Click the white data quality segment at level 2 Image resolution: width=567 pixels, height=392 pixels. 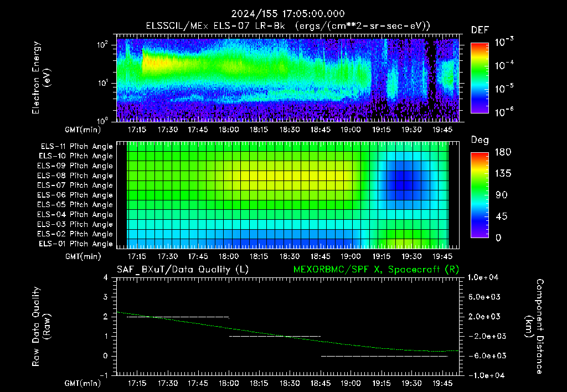pos(178,317)
